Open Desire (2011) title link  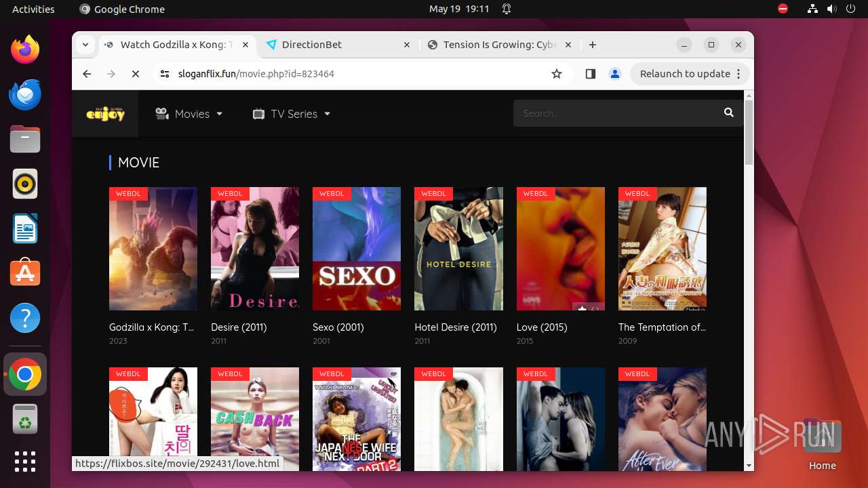click(239, 327)
